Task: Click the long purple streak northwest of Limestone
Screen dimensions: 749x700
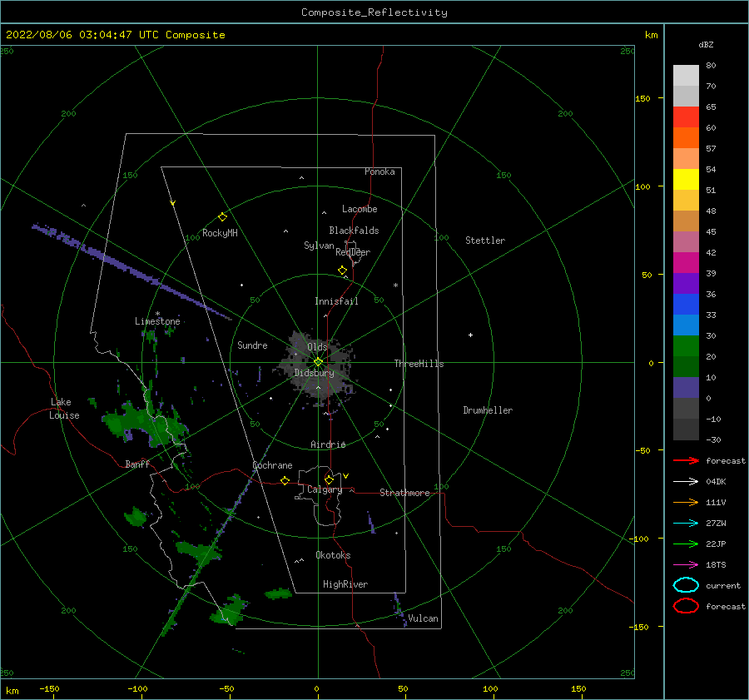Action: [x=131, y=271]
